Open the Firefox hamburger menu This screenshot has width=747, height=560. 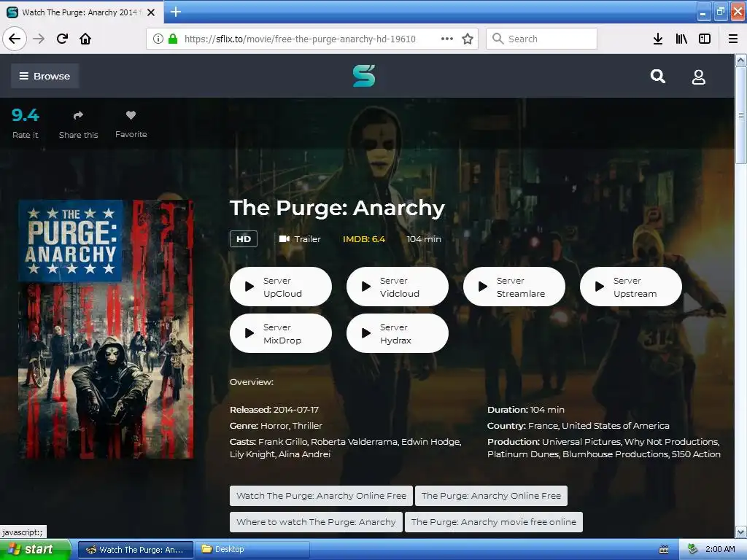tap(733, 39)
